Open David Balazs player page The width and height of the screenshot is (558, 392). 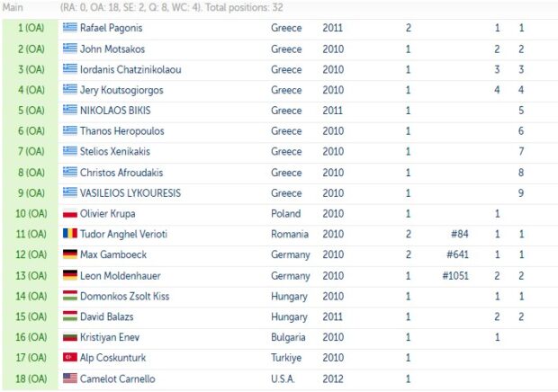(x=107, y=316)
